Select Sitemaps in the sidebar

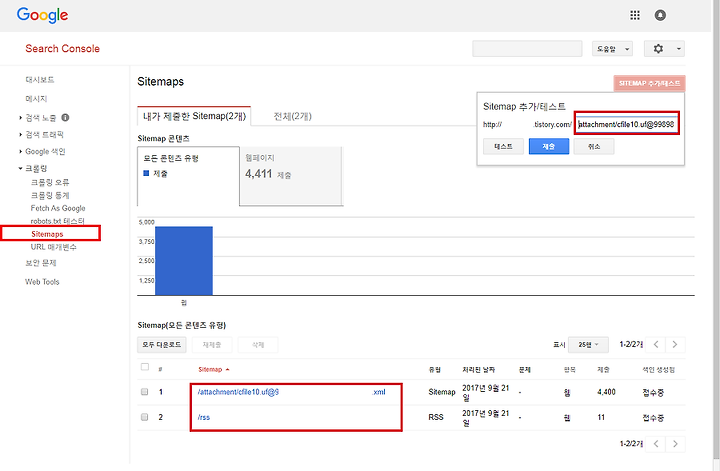click(47, 234)
